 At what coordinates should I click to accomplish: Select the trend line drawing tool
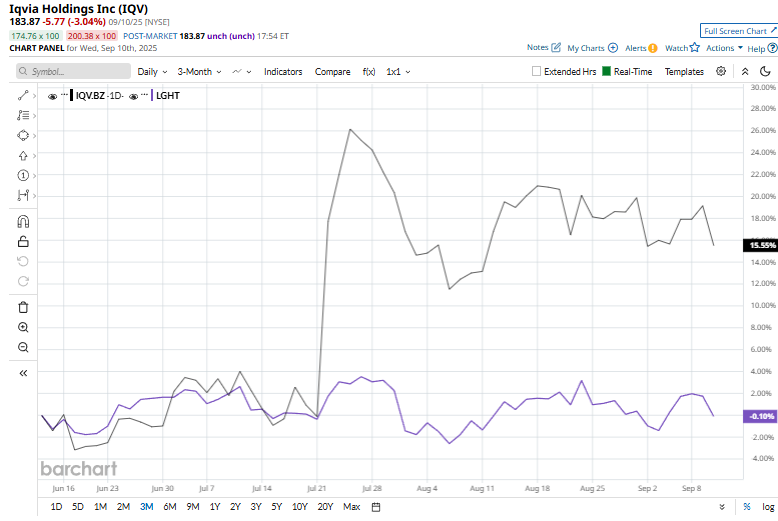point(23,96)
